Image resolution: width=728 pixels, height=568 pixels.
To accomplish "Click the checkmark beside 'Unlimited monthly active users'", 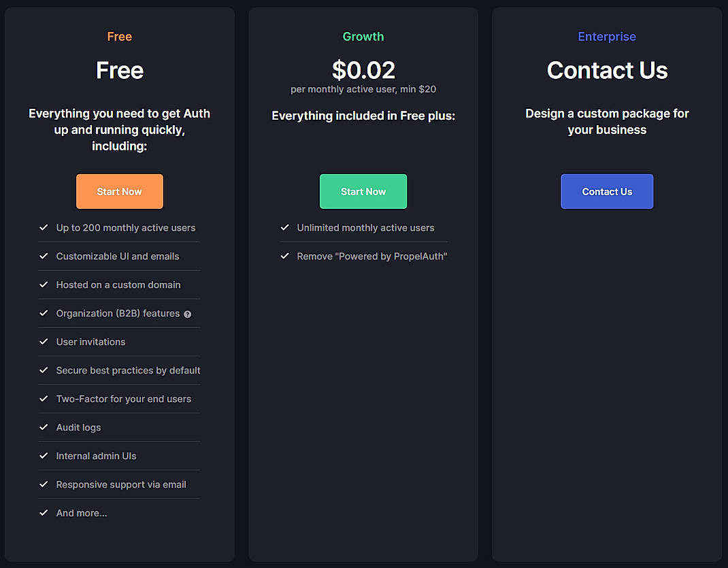I will pyautogui.click(x=284, y=227).
